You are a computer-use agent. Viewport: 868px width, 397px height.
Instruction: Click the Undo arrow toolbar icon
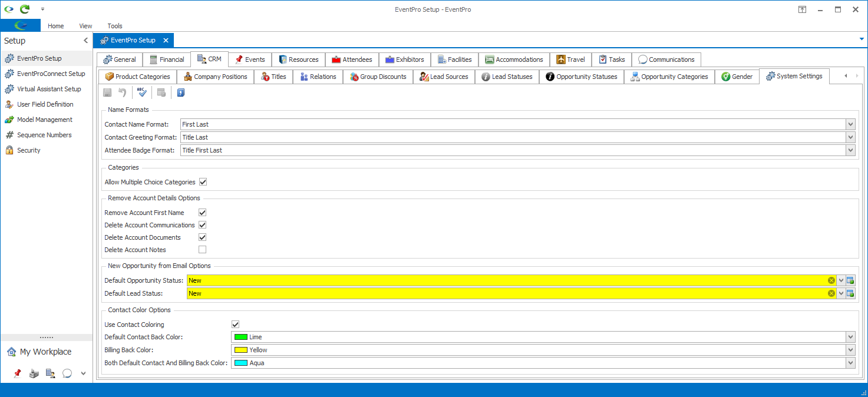tap(122, 92)
